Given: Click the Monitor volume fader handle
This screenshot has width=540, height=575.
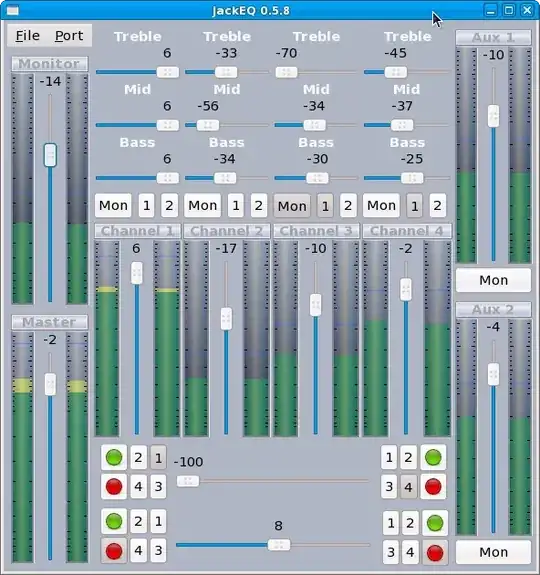Looking at the screenshot, I should click(x=50, y=155).
